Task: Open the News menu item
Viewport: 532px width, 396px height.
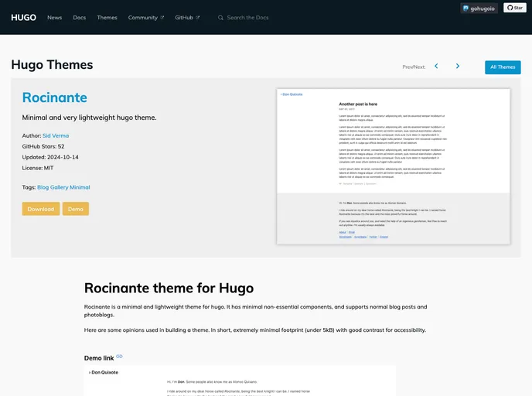Action: (x=55, y=17)
